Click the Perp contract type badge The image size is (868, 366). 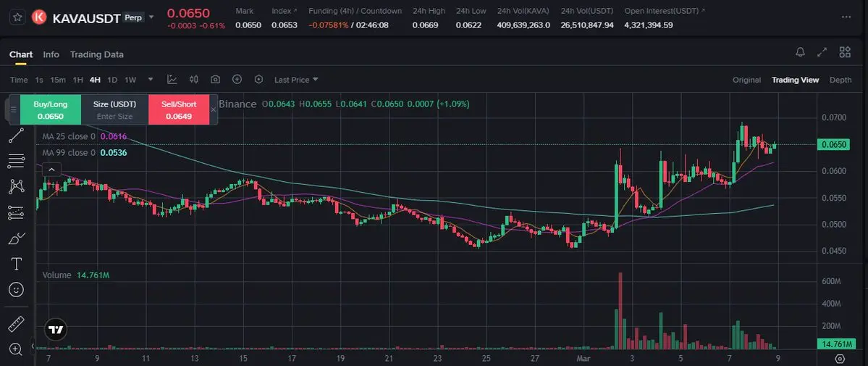pyautogui.click(x=133, y=17)
